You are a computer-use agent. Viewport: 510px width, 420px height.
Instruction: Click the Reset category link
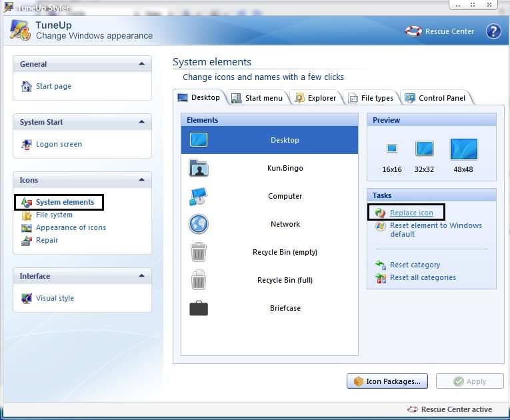point(415,265)
